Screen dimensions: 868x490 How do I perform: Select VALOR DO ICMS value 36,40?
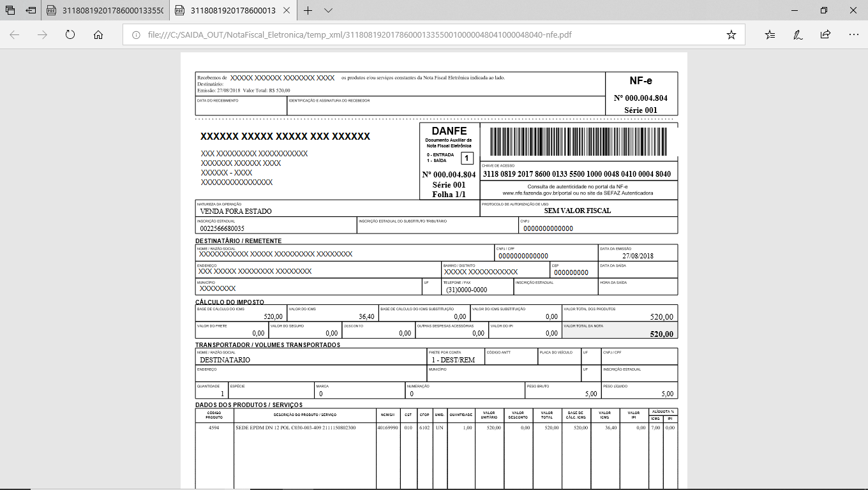366,316
